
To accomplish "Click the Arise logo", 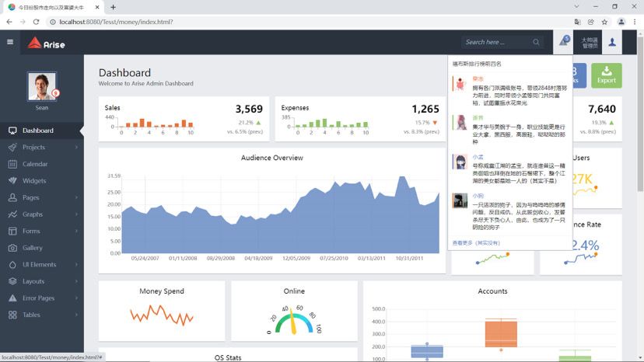I will pyautogui.click(x=47, y=43).
